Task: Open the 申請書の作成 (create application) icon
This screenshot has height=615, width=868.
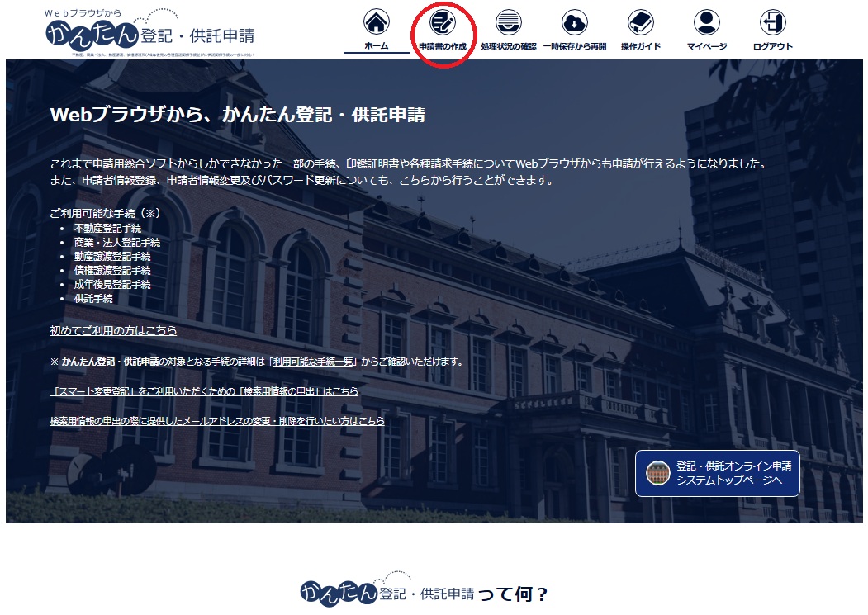Action: point(443,23)
